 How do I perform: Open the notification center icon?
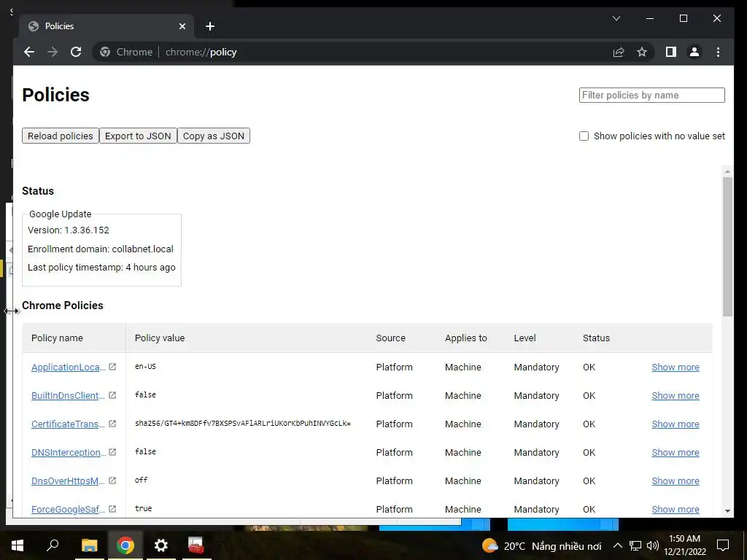723,545
